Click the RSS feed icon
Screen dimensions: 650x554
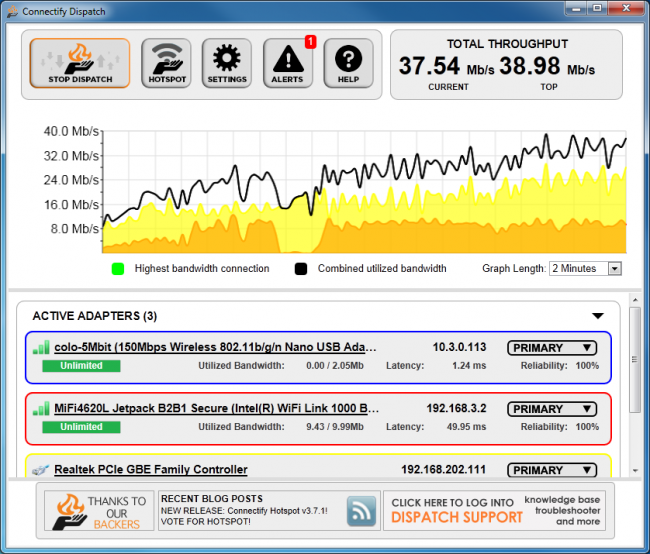pos(361,511)
